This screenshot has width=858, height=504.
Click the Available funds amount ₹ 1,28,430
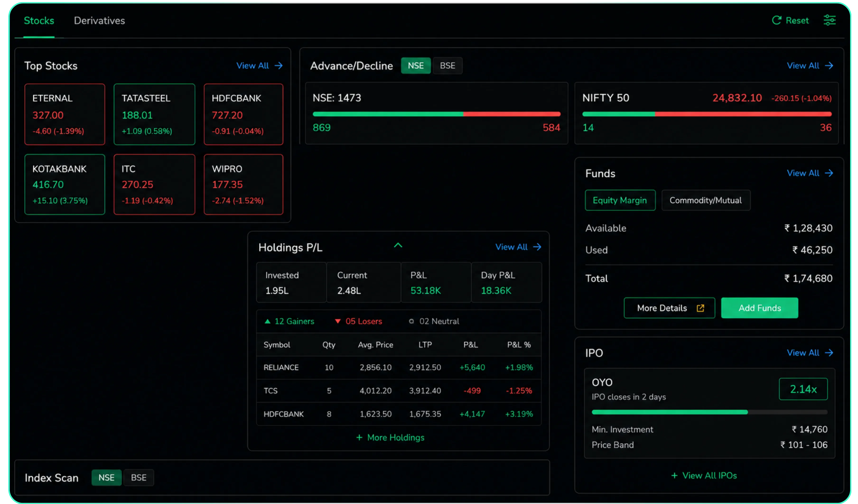coord(808,228)
